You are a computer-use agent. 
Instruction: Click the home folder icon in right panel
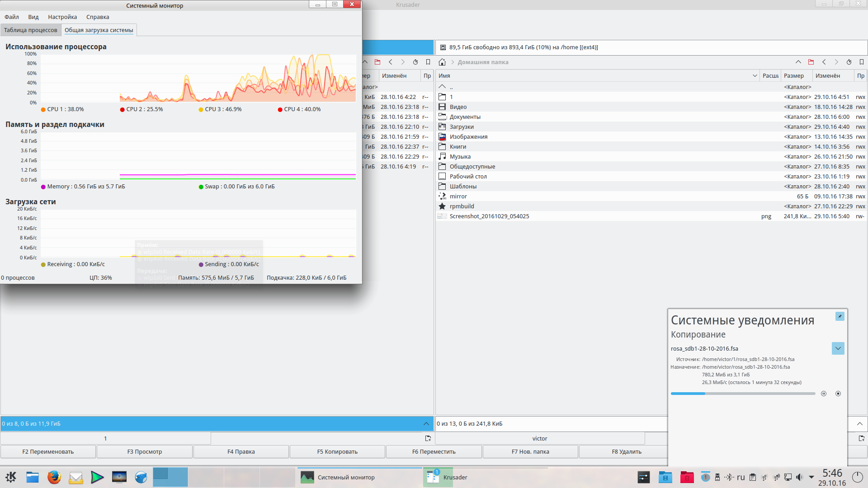442,62
